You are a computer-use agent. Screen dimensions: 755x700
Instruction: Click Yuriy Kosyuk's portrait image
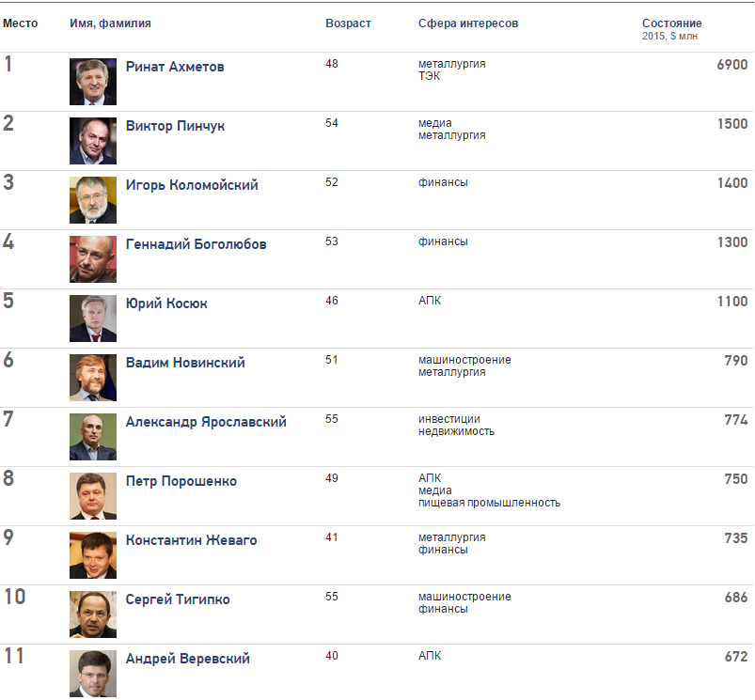click(93, 319)
